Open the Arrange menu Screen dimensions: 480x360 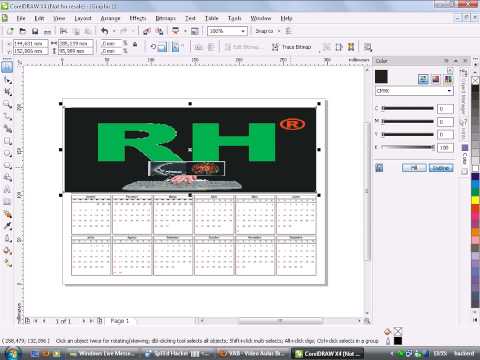tap(110, 18)
